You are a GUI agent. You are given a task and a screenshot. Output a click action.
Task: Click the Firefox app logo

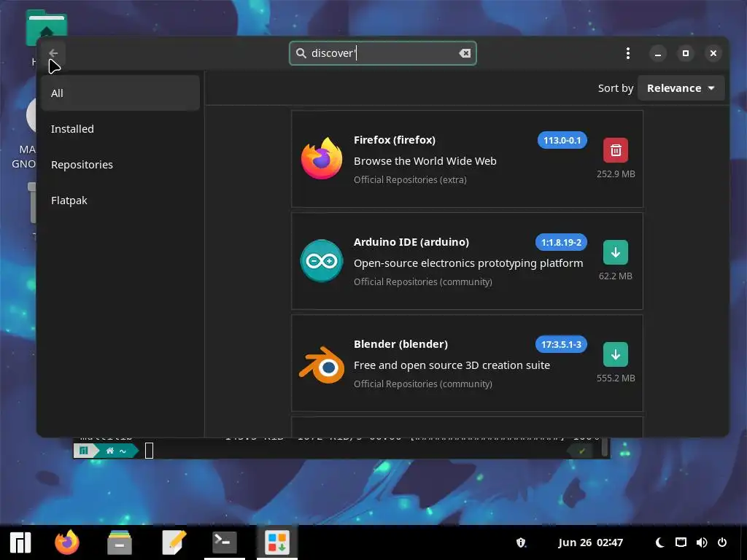(x=322, y=158)
